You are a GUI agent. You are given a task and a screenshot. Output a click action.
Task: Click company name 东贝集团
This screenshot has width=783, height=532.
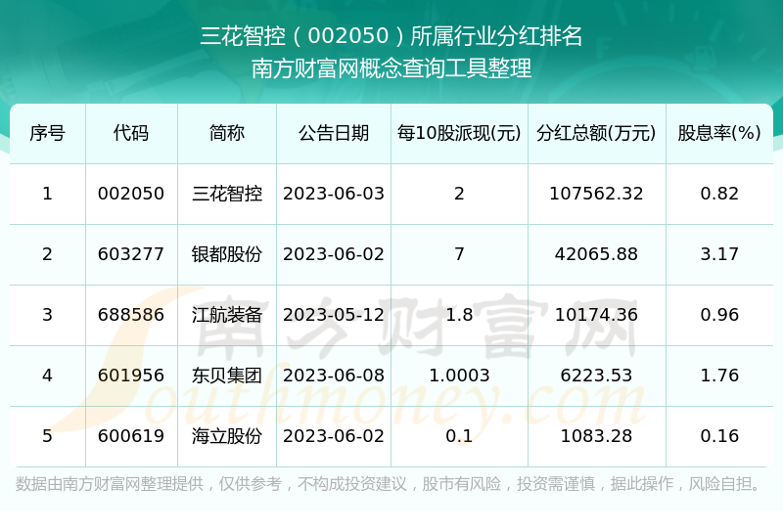coord(227,376)
